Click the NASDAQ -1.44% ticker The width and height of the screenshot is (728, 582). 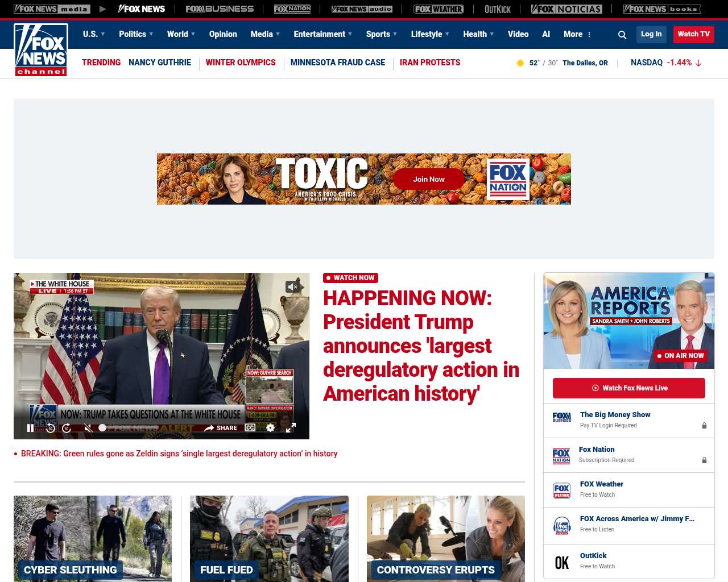[666, 63]
